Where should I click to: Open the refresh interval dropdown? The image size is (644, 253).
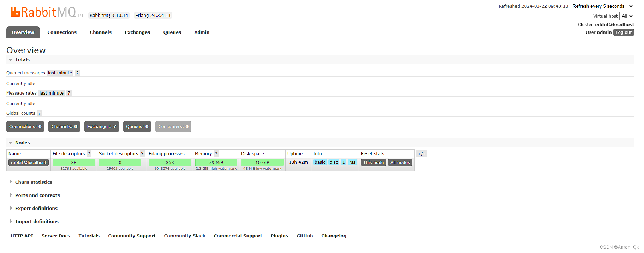tap(602, 6)
